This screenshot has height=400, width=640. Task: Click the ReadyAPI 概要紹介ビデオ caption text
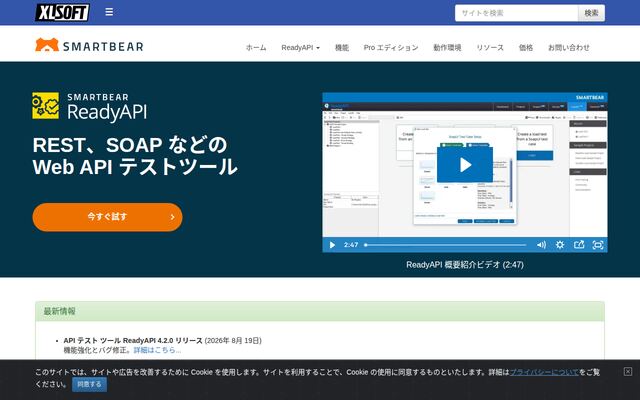click(x=465, y=264)
